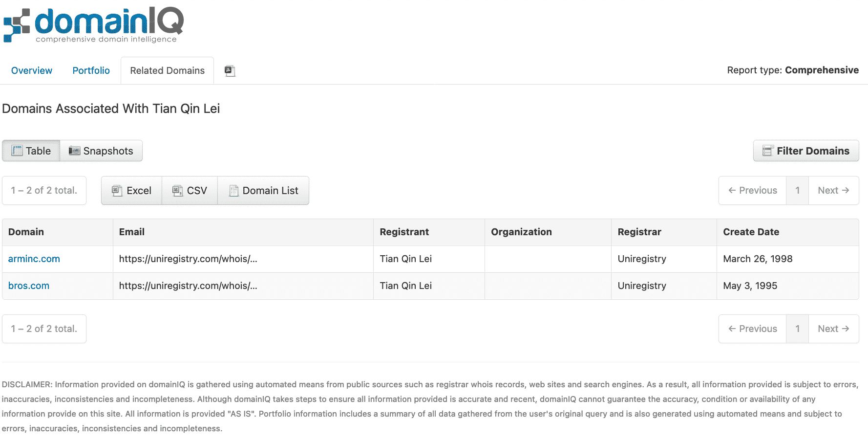Select the arminc.com row's email cell
868x443 pixels.
(243, 259)
